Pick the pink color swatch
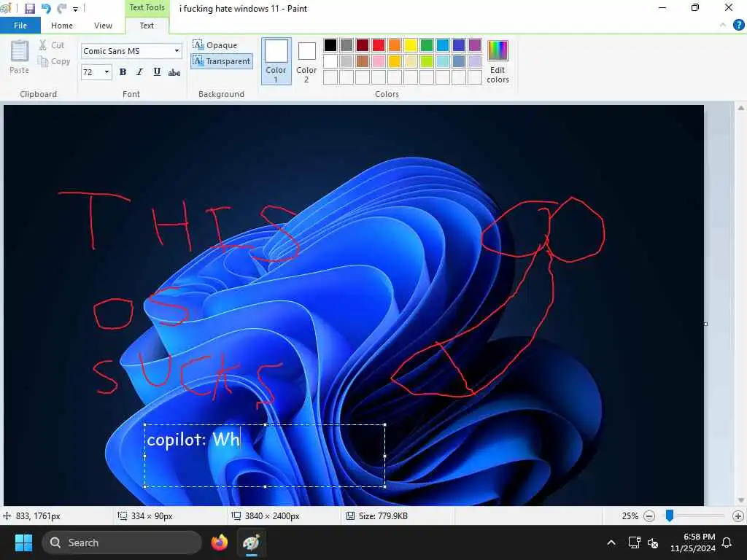The width and height of the screenshot is (747, 560). pyautogui.click(x=379, y=61)
